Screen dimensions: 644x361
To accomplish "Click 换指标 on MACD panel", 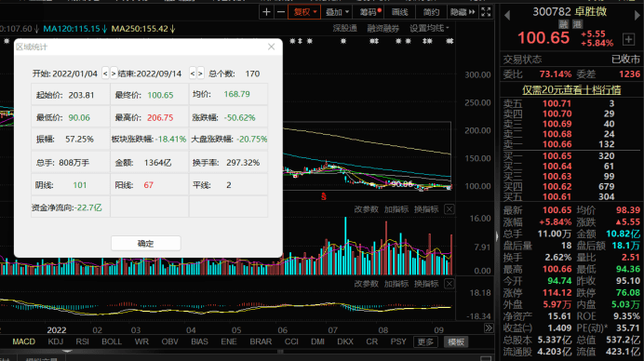I will tap(426, 284).
